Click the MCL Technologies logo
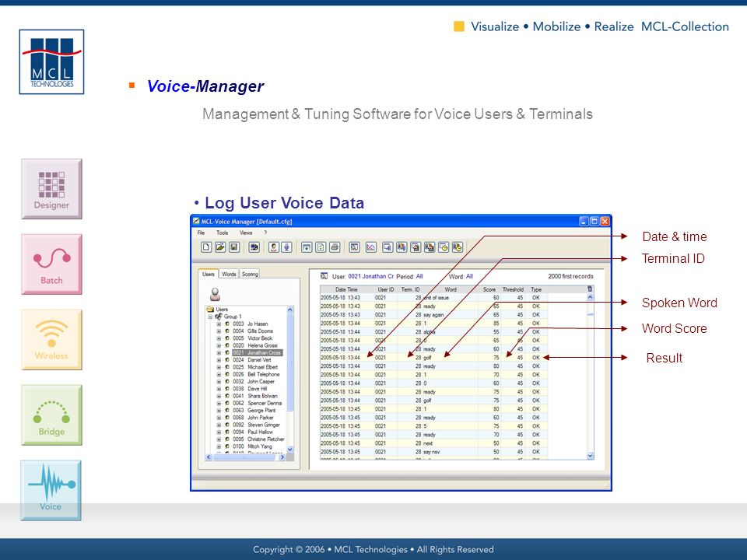Viewport: 747px width, 560px height. point(51,62)
